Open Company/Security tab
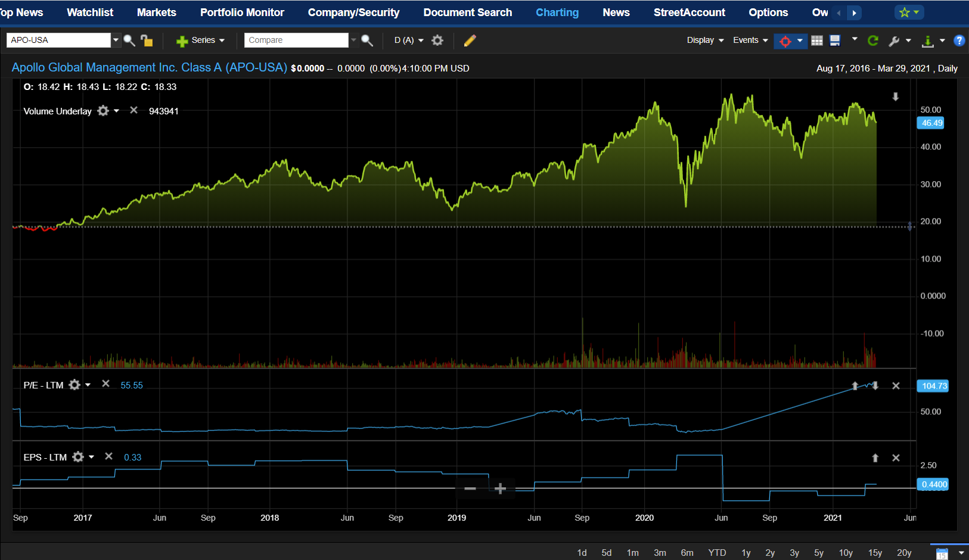The image size is (969, 560). point(353,13)
